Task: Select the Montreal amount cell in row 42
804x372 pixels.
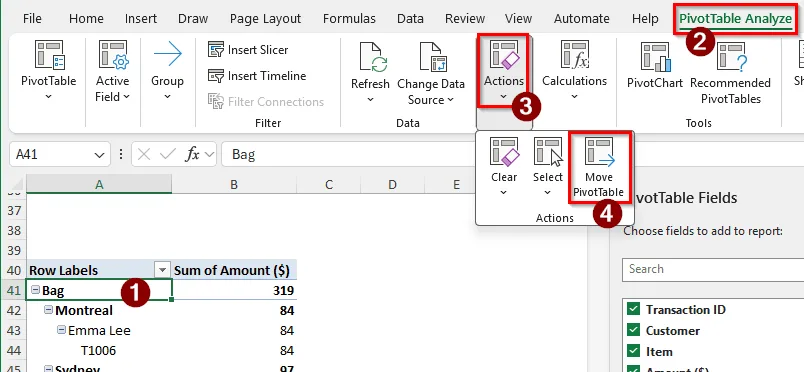Action: click(x=234, y=310)
